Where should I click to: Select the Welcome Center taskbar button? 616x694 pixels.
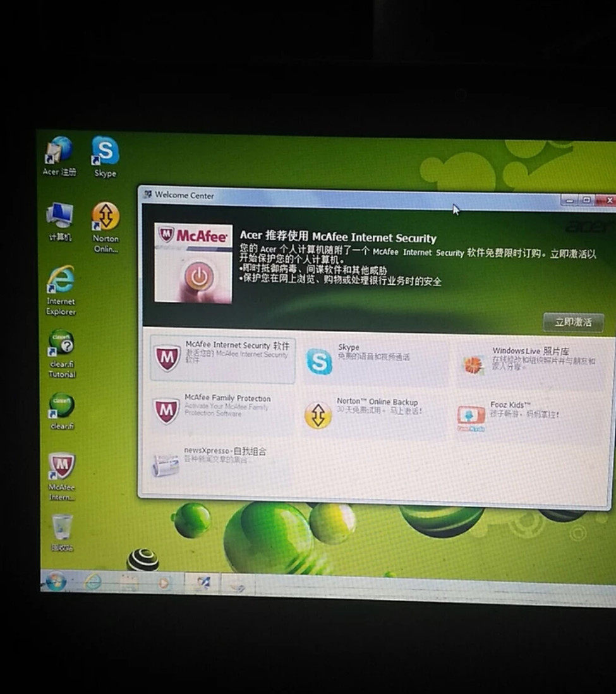pyautogui.click(x=203, y=583)
